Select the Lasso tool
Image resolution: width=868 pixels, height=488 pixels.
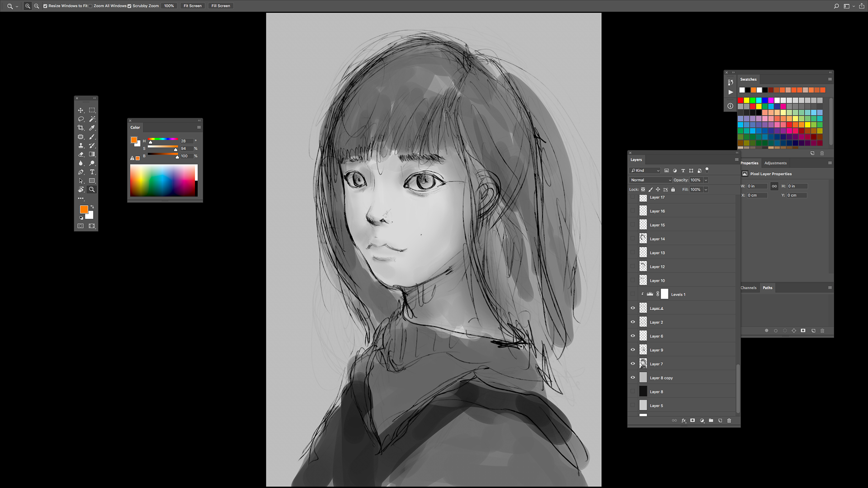[x=80, y=119]
